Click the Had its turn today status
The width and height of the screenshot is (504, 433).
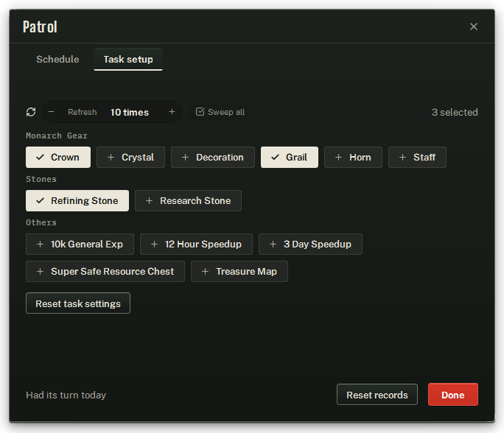click(66, 395)
